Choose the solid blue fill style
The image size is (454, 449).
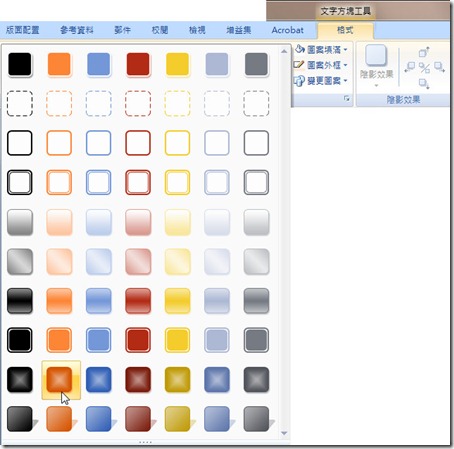(x=98, y=64)
